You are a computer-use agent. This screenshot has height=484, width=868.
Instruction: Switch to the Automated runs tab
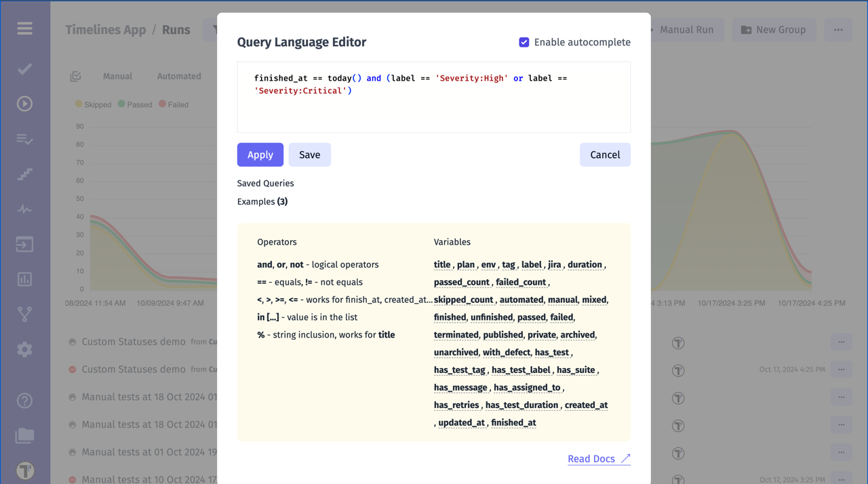pyautogui.click(x=179, y=77)
